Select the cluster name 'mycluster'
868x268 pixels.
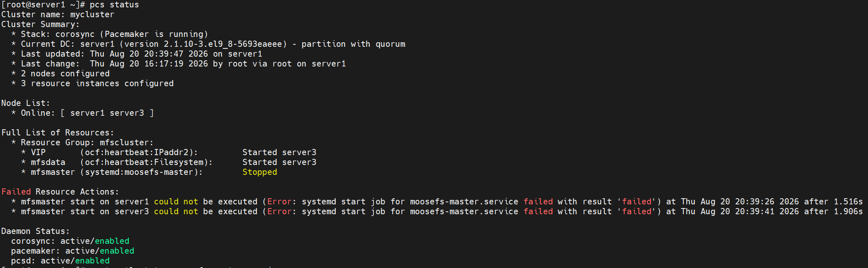point(92,15)
